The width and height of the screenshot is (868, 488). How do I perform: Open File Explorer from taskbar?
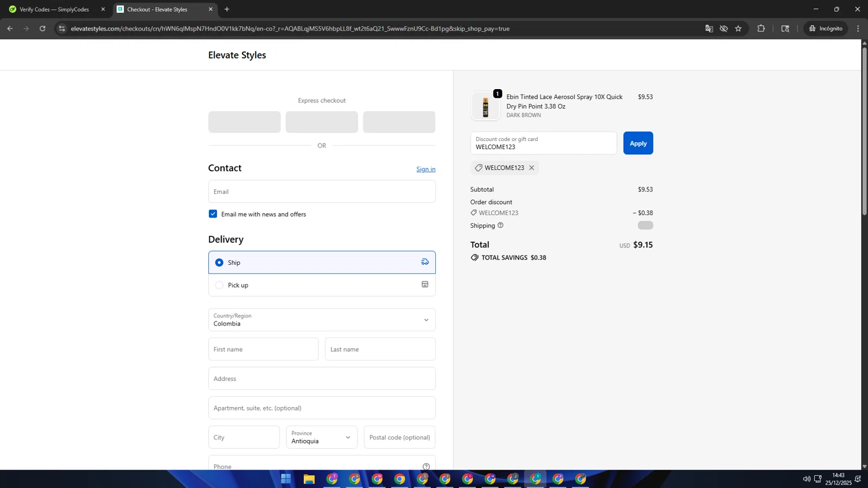click(309, 479)
